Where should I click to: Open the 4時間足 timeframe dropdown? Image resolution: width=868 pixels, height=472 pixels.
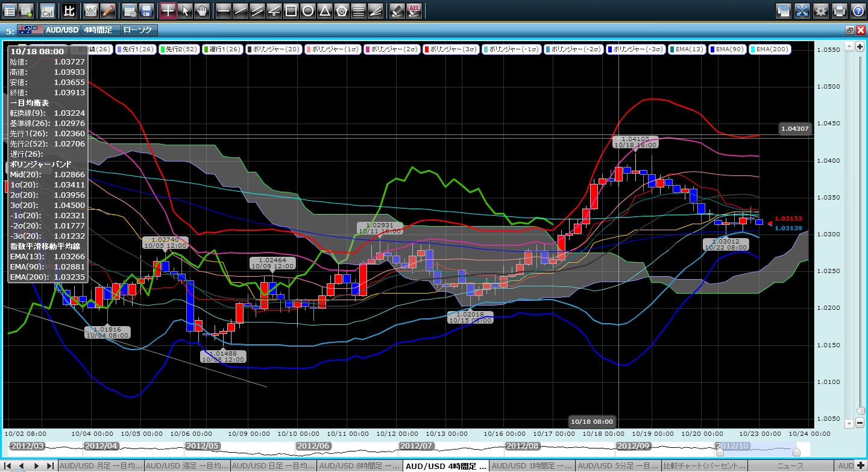coord(100,30)
